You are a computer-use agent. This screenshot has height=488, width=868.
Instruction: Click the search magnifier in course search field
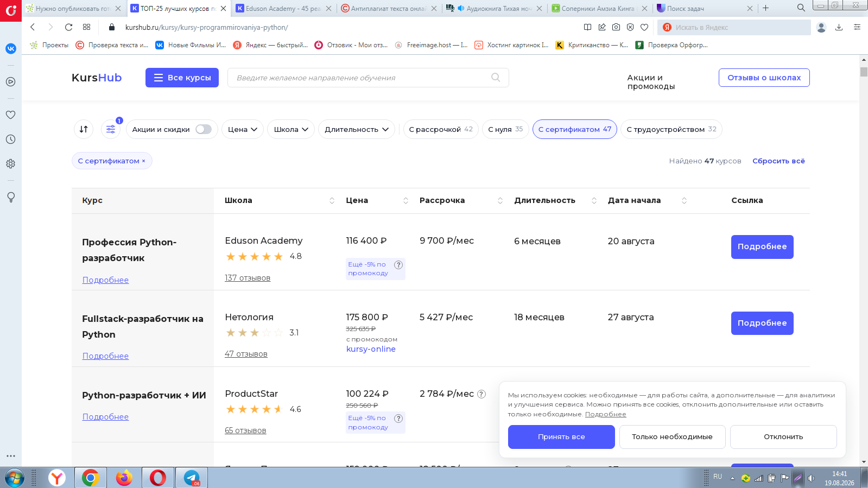(496, 78)
